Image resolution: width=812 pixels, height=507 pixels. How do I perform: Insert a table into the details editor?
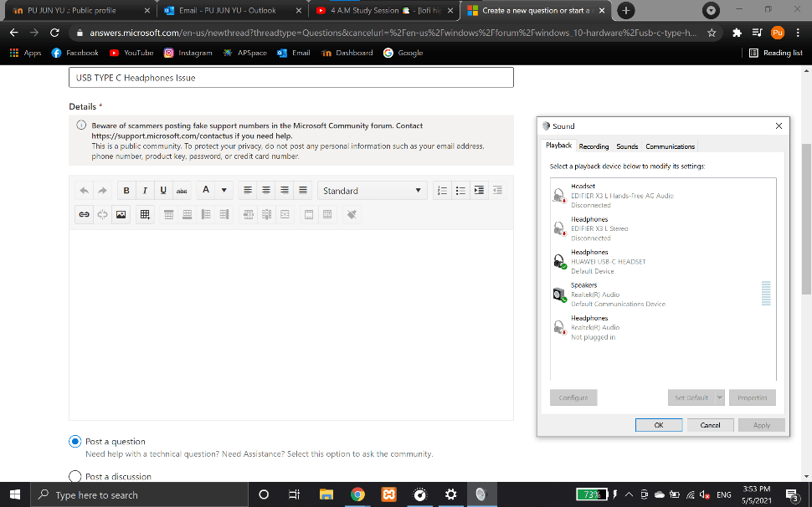tap(145, 214)
